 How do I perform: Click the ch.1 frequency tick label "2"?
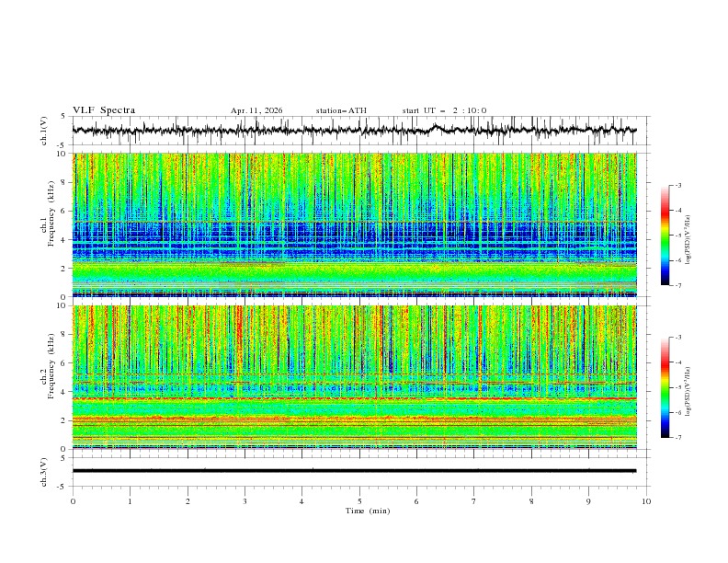[64, 268]
